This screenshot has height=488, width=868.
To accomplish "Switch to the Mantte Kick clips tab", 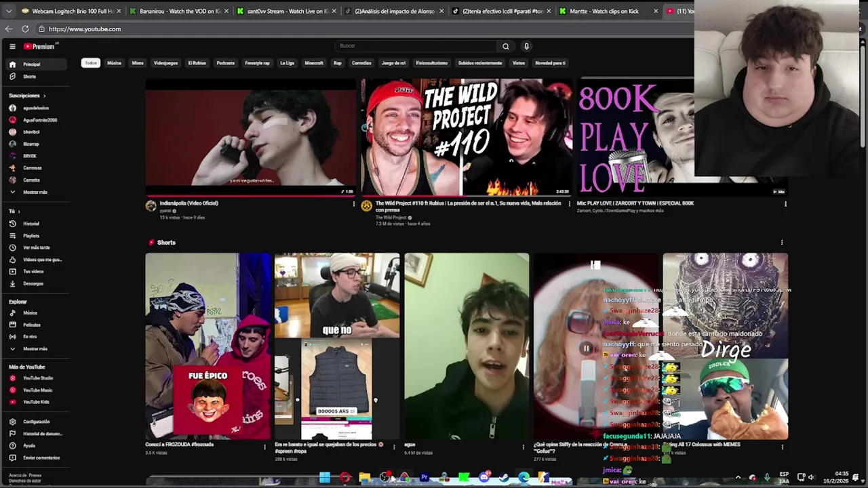I will tap(608, 11).
